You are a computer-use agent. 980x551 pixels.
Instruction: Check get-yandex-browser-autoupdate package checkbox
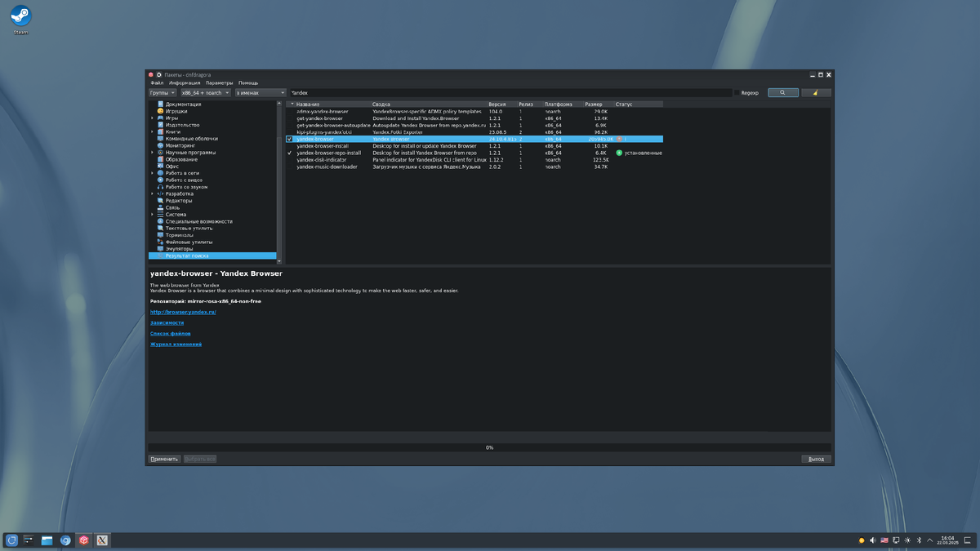pos(289,125)
